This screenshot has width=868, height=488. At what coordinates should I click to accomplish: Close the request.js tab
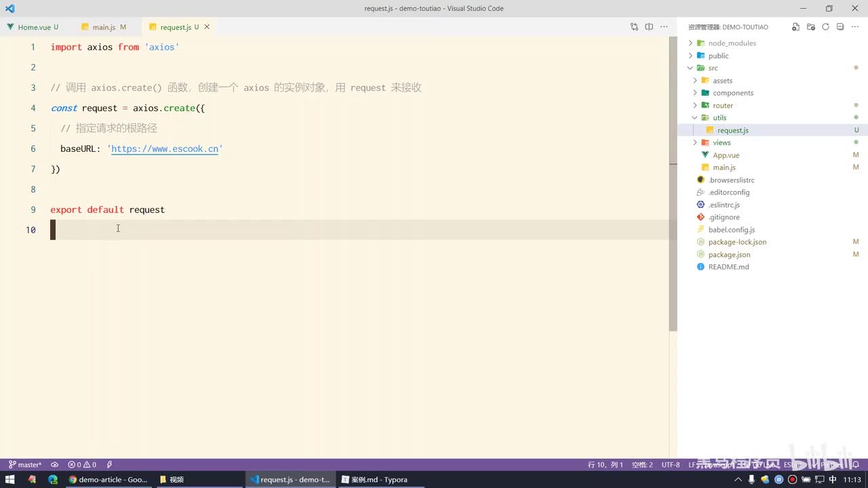pos(207,27)
